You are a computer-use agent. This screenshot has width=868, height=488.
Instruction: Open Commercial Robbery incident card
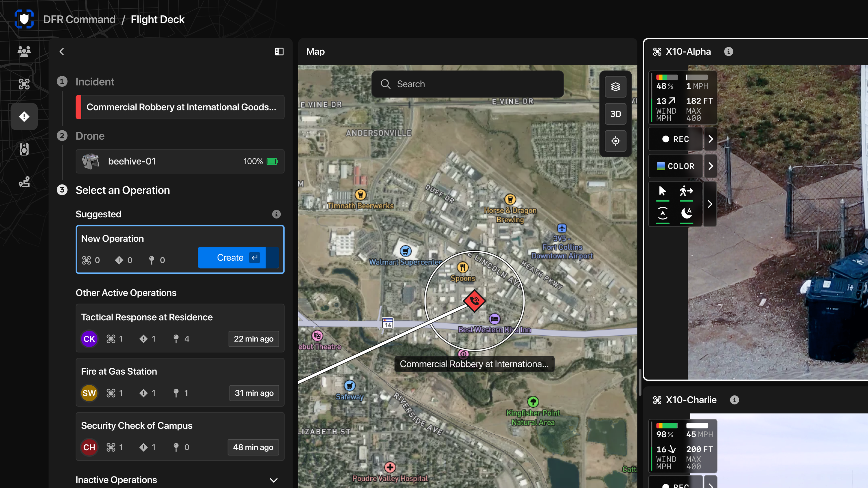(x=180, y=107)
